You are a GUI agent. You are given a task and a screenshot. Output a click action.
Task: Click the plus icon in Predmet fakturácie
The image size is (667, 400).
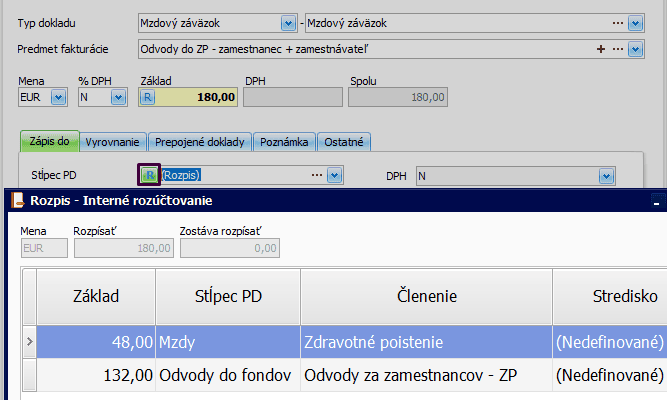[601, 48]
